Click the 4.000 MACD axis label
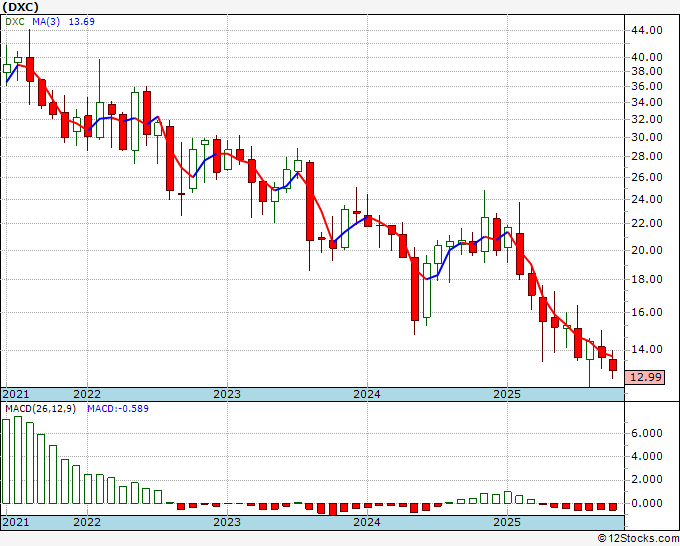 tap(647, 456)
